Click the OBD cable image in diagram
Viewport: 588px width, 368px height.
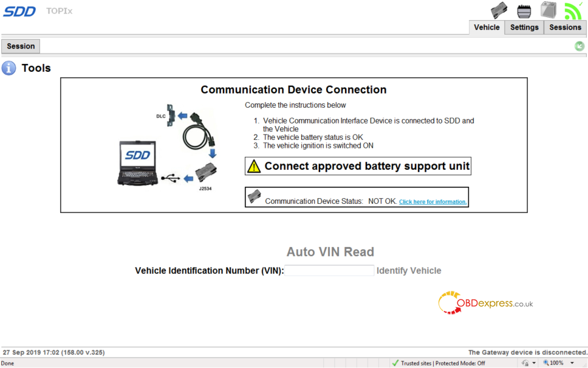tap(199, 131)
